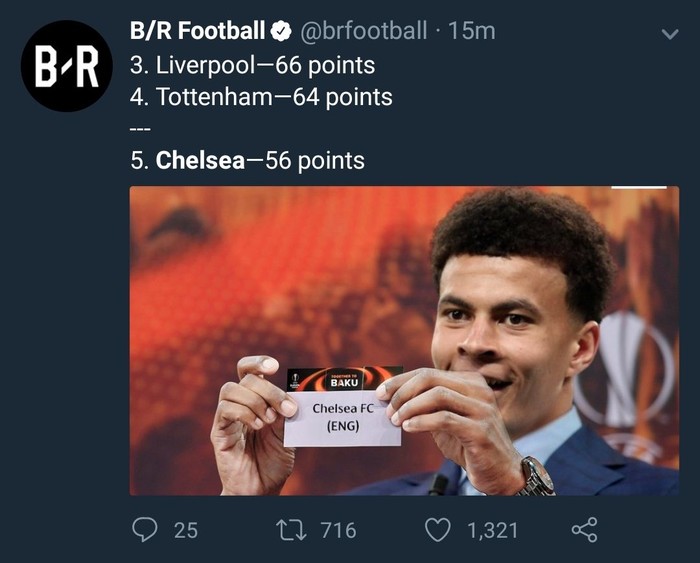Screen dimensions: 700x563
Task: Like the tweet with the heart icon
Action: click(x=437, y=530)
